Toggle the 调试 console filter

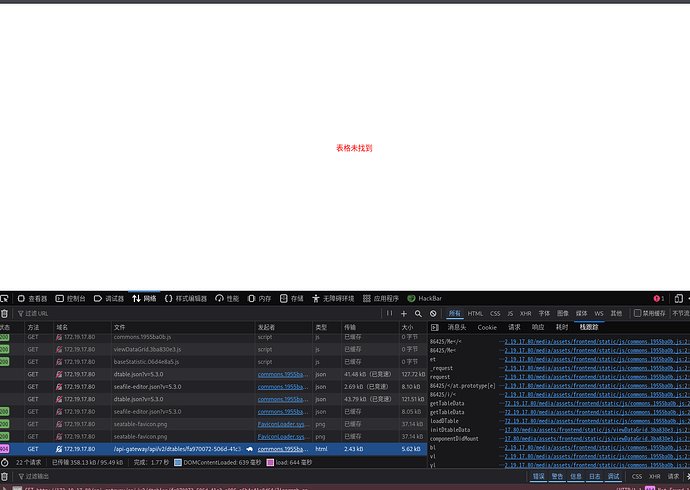pyautogui.click(x=613, y=476)
